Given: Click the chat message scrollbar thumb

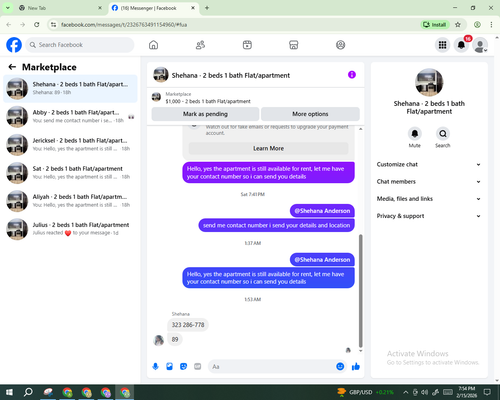Looking at the screenshot, I should (x=360, y=291).
